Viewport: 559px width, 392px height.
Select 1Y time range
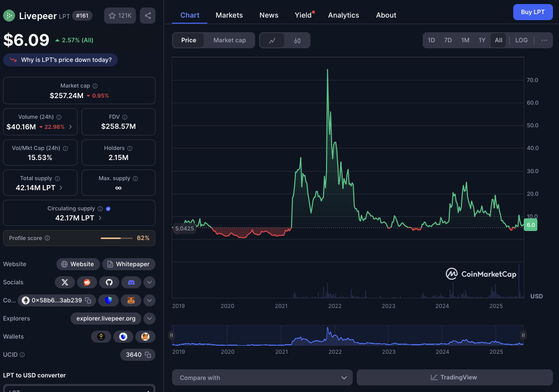(482, 40)
